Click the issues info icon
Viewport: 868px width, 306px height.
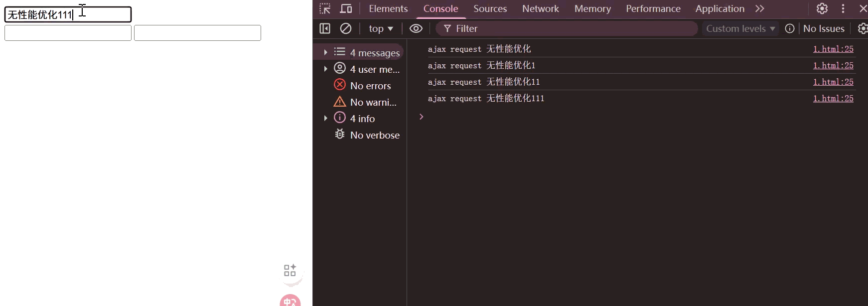pyautogui.click(x=790, y=28)
